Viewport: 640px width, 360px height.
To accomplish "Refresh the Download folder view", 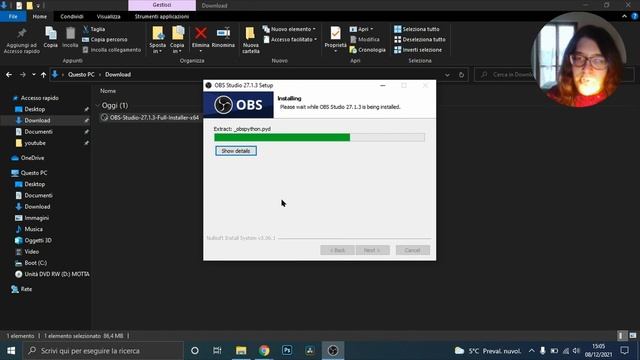I will (461, 75).
